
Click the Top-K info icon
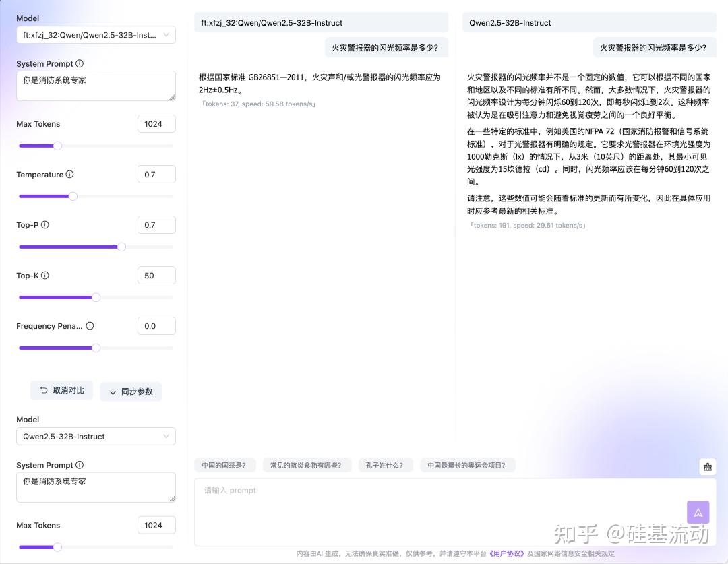point(44,275)
